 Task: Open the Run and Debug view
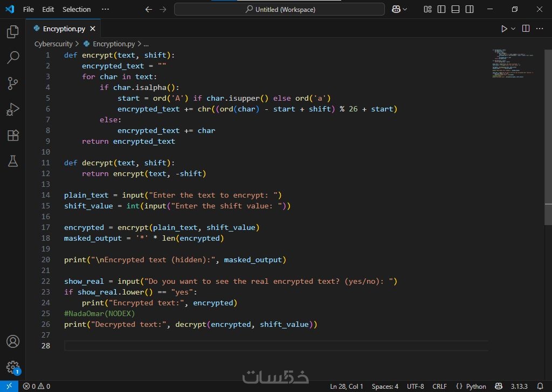(x=13, y=109)
